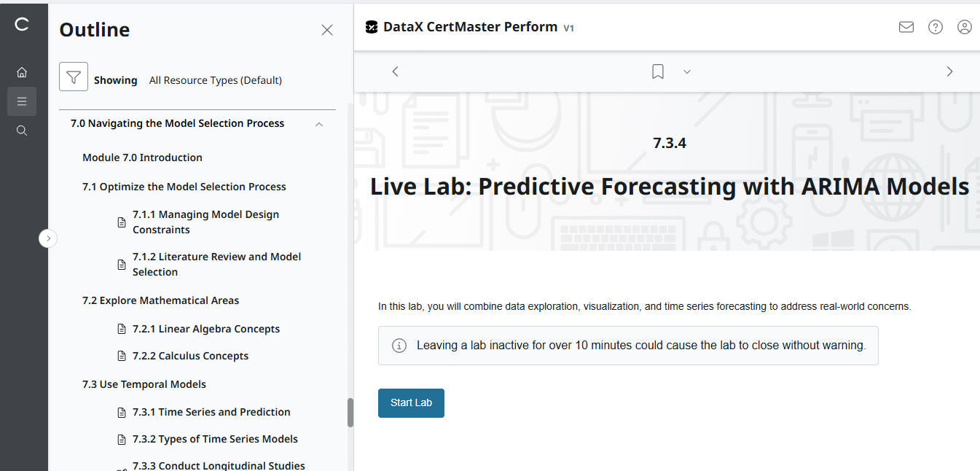The width and height of the screenshot is (980, 471).
Task: Go to the previous page arrow
Action: point(396,71)
